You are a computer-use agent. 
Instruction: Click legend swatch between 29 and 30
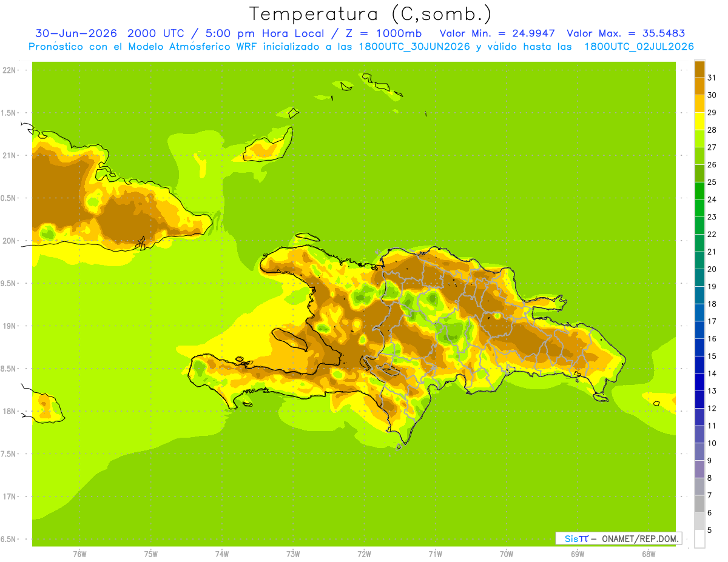[x=699, y=104]
